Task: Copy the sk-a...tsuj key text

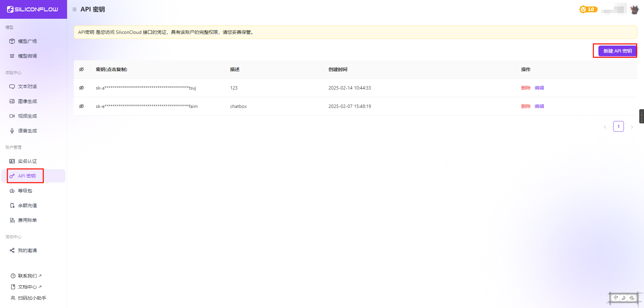Action: [x=146, y=88]
